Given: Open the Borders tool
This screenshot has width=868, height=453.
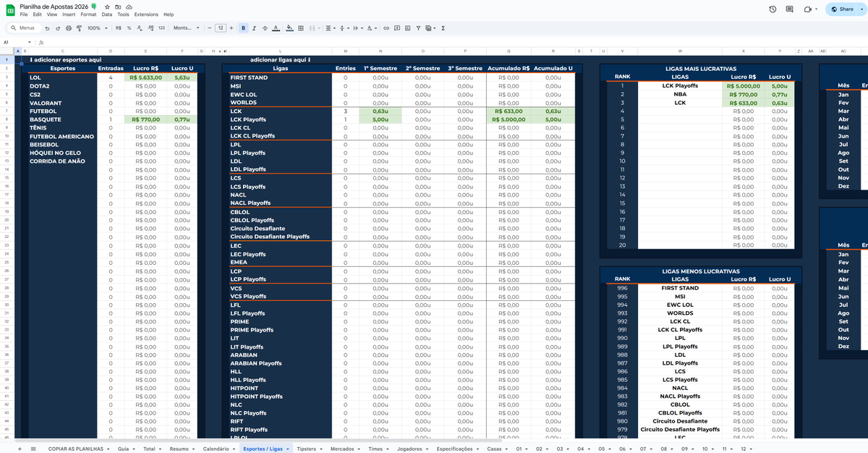Looking at the screenshot, I should (x=300, y=28).
